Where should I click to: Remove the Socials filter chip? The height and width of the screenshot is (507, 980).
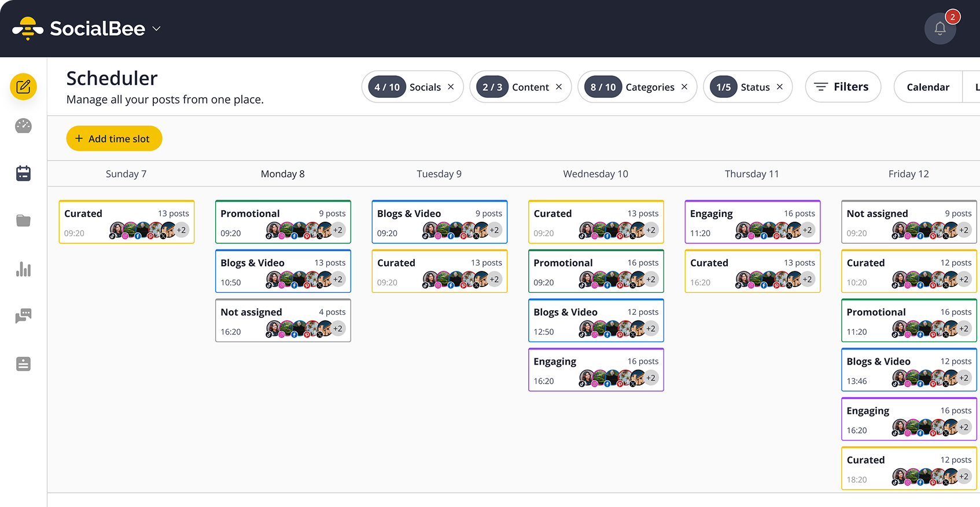[x=451, y=87]
